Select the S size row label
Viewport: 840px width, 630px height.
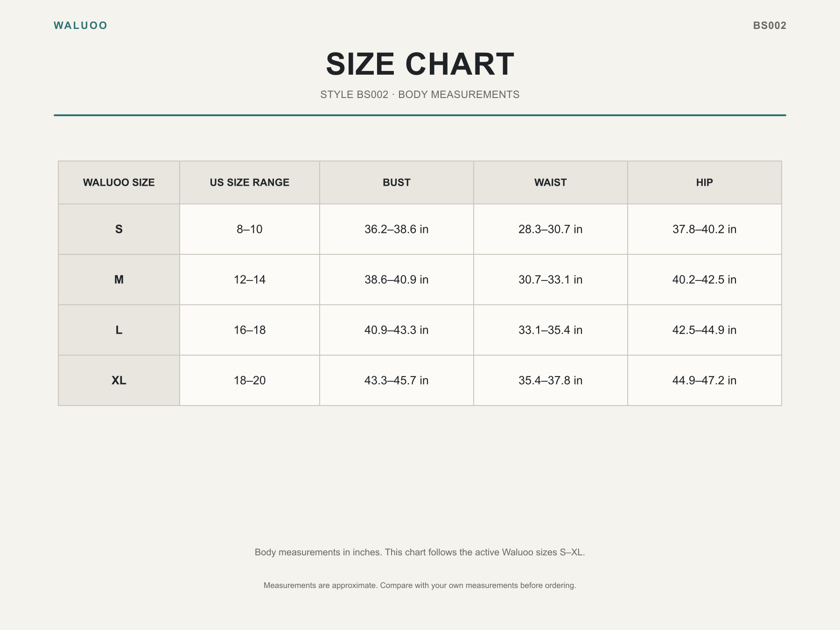[x=119, y=229]
